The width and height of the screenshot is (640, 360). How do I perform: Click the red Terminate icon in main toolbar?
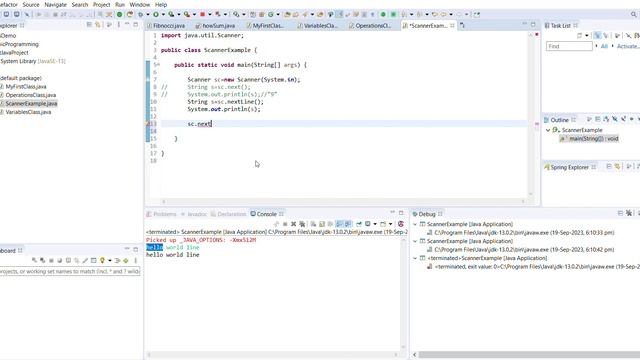(x=202, y=14)
